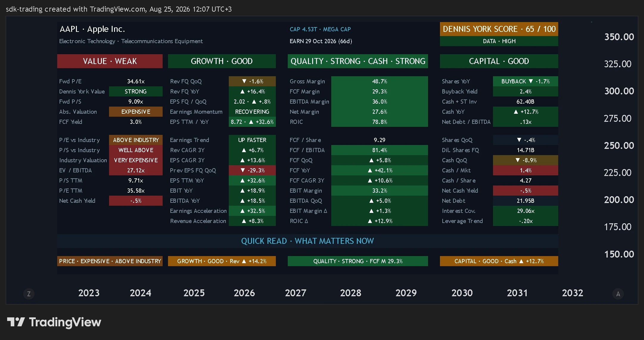Click the EPS CAGR 3Y +13.6% cell
Image resolution: width=644 pixels, height=340 pixels.
252,160
